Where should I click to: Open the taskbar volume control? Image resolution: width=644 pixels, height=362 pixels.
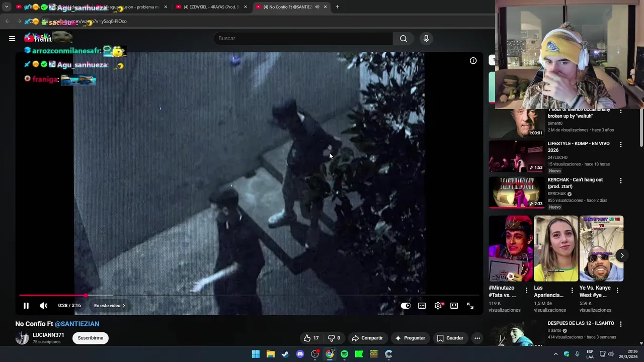[611, 354]
